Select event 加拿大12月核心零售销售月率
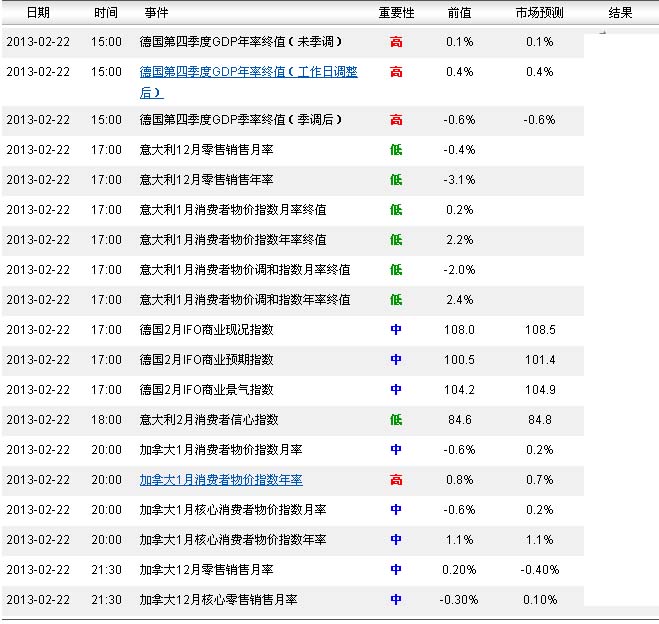The width and height of the screenshot is (659, 624). [219, 600]
